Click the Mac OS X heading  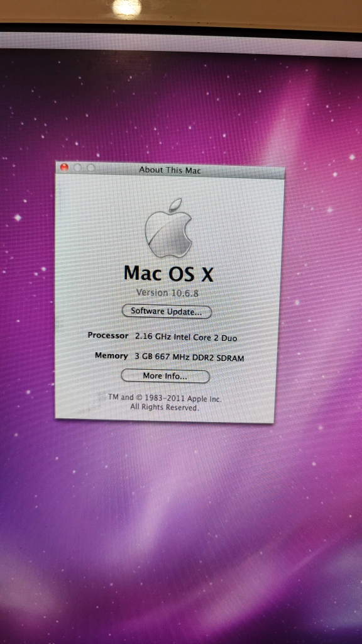point(168,273)
